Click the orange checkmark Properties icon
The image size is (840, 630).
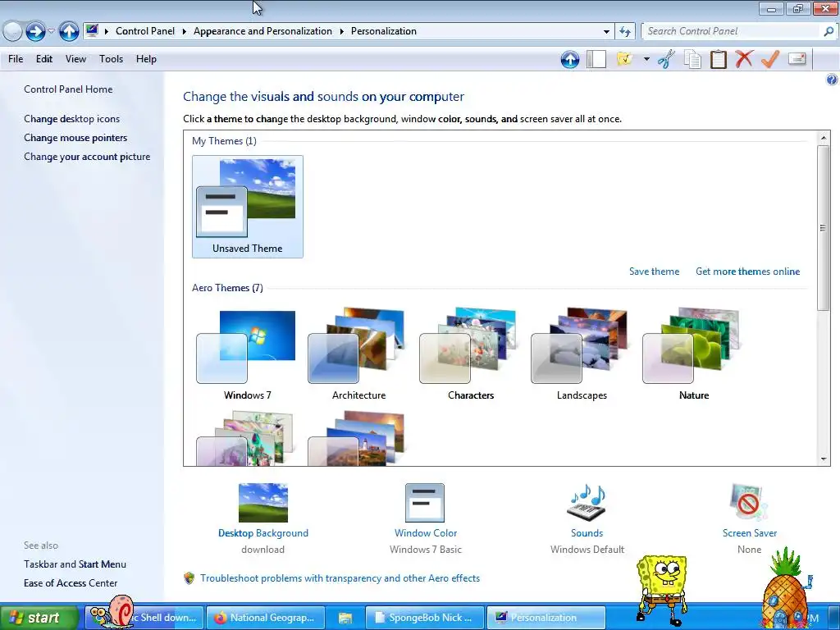point(770,59)
